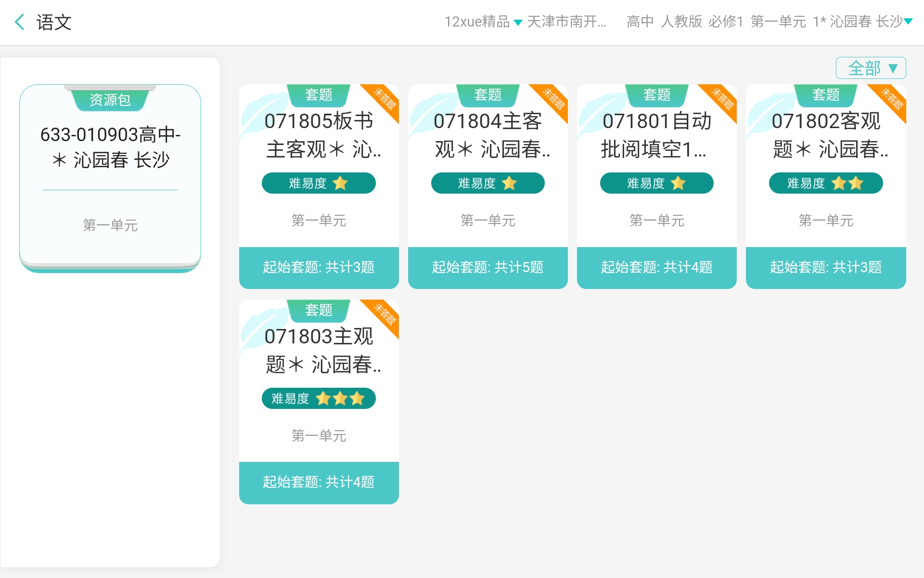
Task: Open the 全部 filter dropdown
Action: point(871,68)
